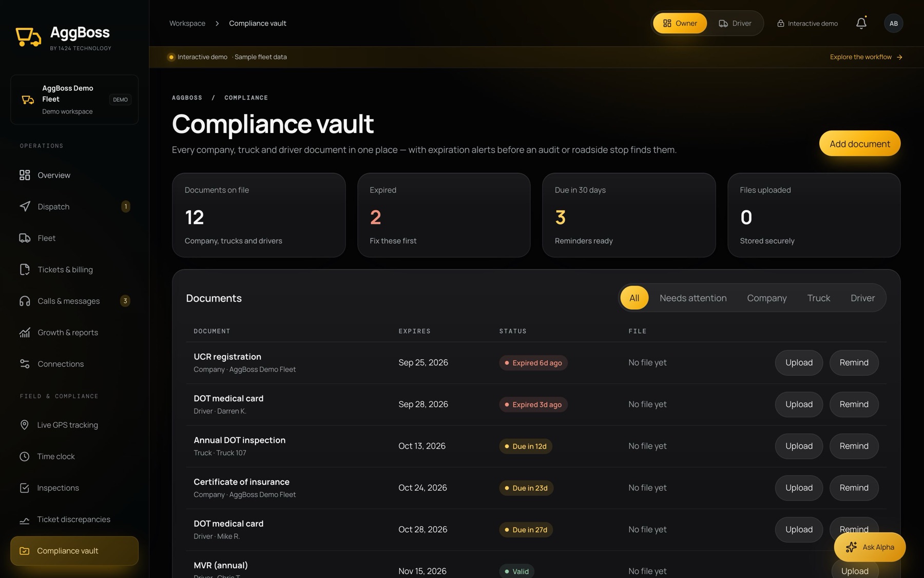The image size is (924, 578).
Task: Click the Compliance vault folder icon
Action: [24, 551]
